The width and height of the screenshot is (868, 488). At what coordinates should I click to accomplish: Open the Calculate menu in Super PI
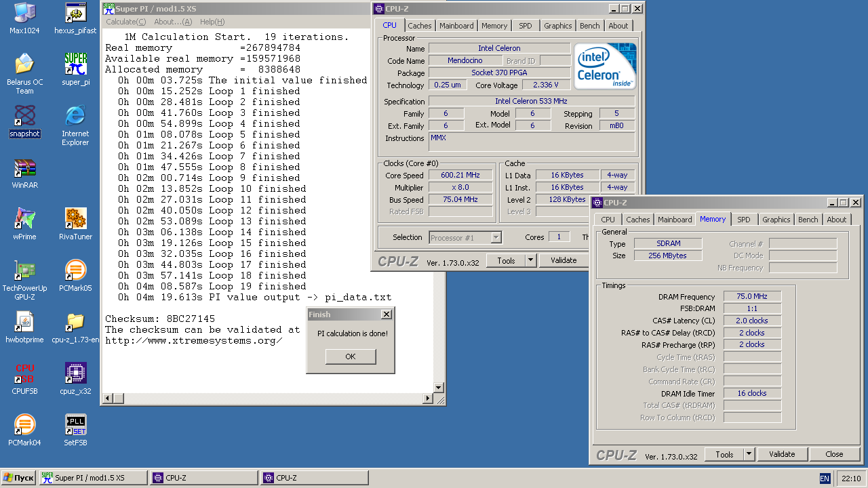click(x=125, y=22)
